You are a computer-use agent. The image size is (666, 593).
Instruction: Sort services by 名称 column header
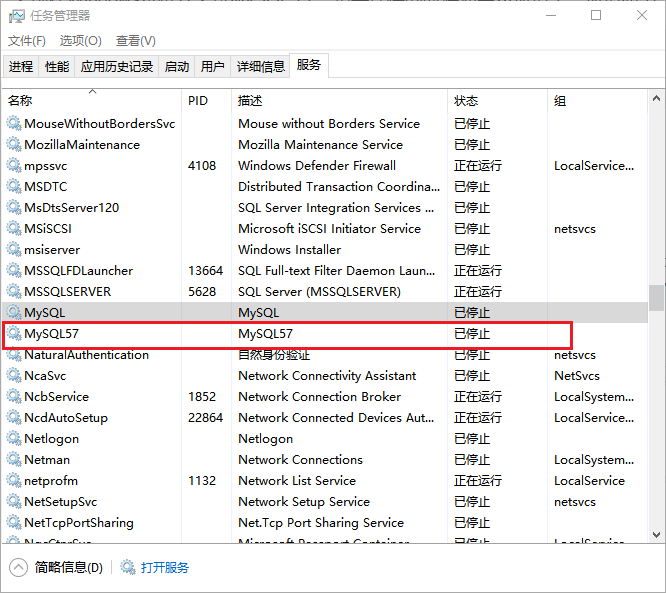92,101
